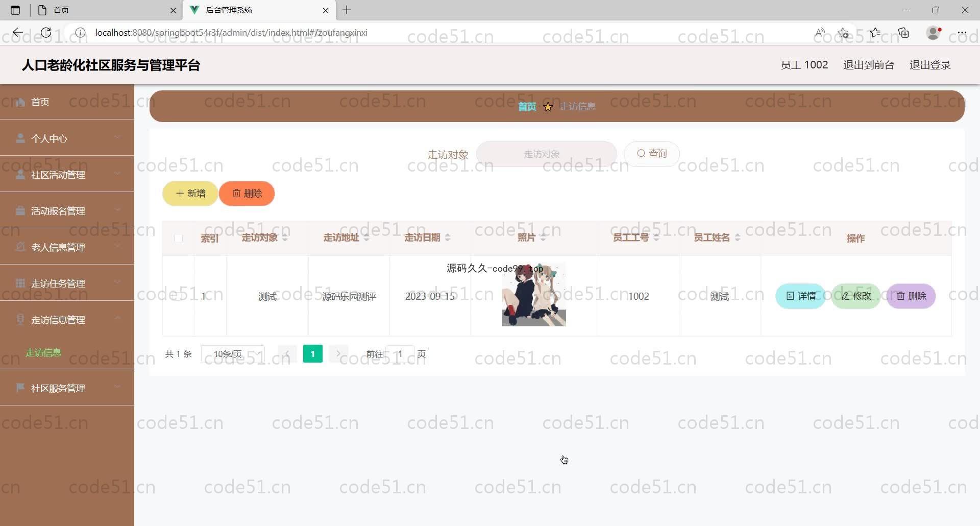980x526 pixels.
Task: Open browser settings ellipsis menu
Action: (962, 33)
